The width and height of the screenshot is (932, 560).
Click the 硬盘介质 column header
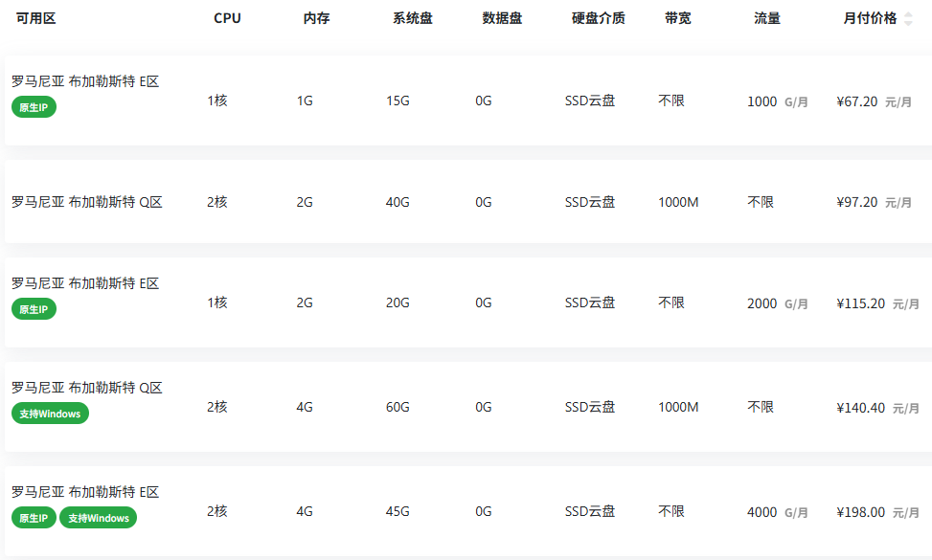coord(598,18)
